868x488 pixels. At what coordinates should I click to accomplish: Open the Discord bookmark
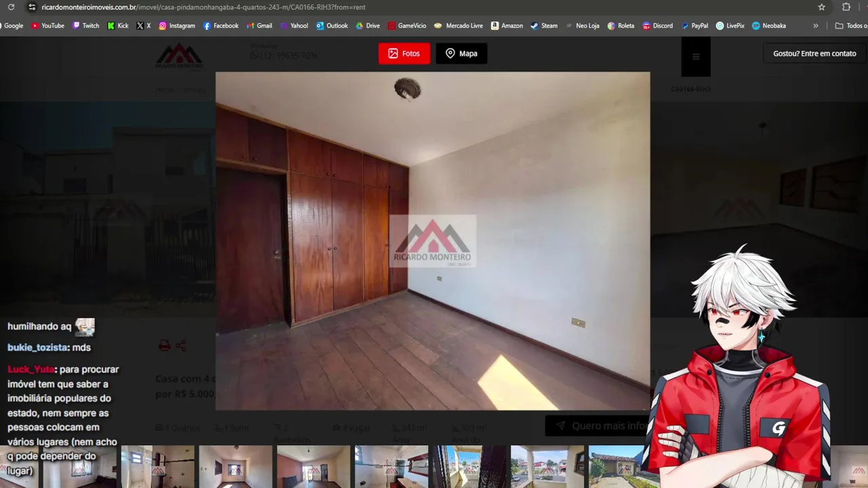658,26
